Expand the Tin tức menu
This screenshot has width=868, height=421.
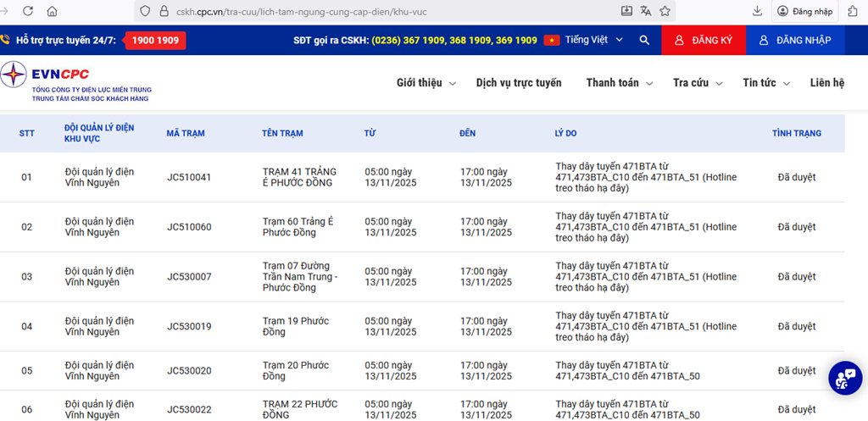[x=766, y=83]
